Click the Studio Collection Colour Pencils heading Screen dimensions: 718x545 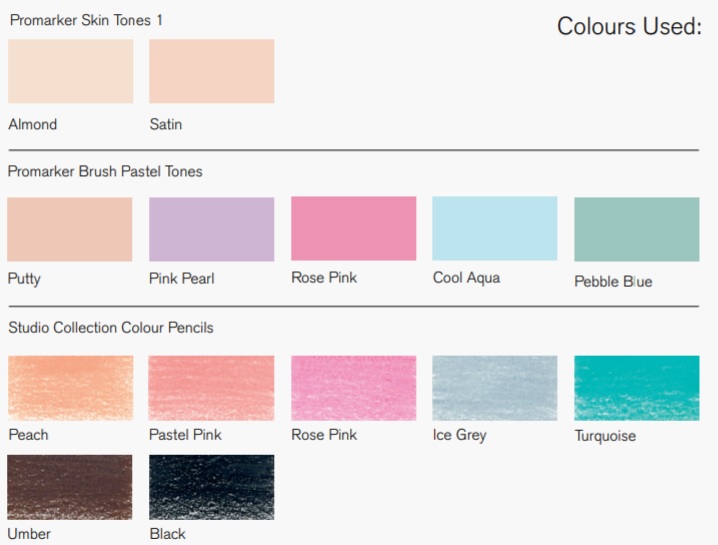[x=111, y=327]
